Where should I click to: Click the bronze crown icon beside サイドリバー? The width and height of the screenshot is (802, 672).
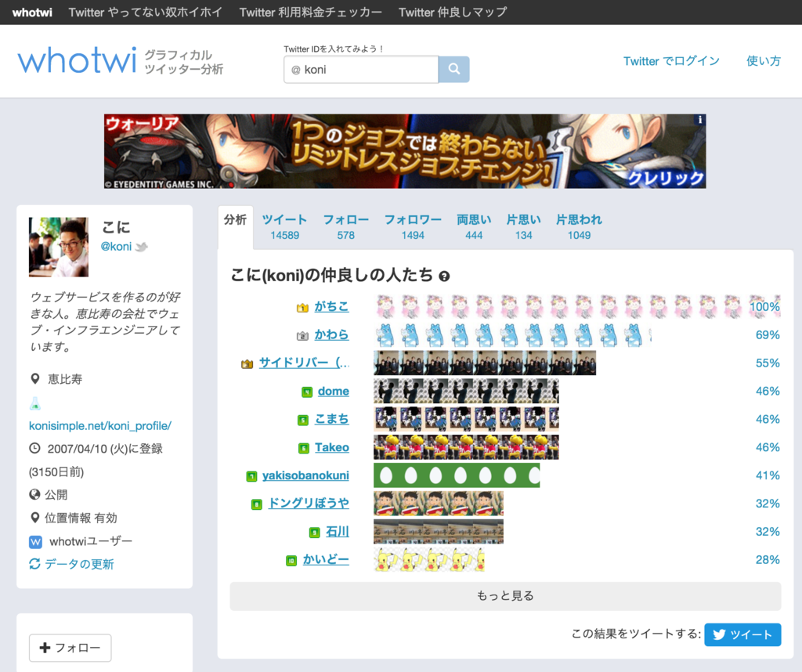pyautogui.click(x=247, y=364)
